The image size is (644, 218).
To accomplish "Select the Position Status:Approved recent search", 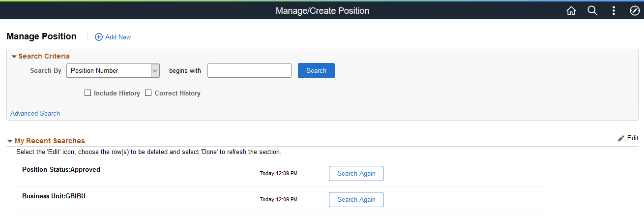I will coord(61,170).
